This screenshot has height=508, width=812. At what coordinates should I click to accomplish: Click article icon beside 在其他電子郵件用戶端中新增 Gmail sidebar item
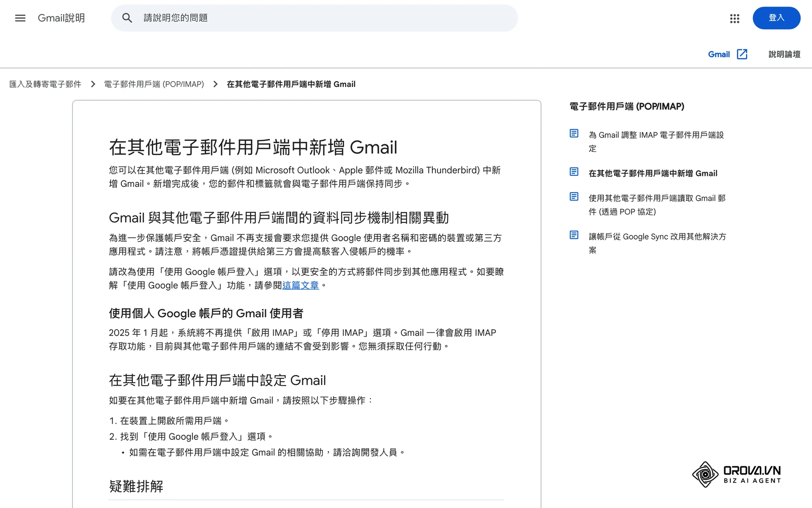coord(574,172)
